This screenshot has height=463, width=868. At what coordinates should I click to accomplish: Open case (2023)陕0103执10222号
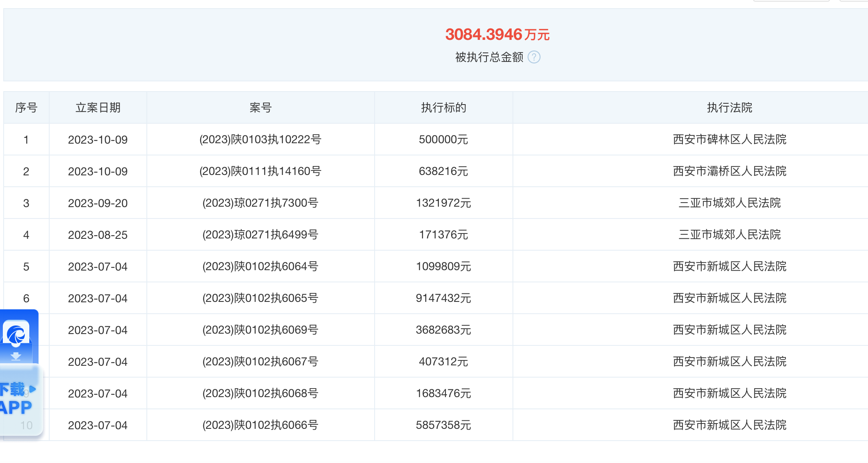click(260, 140)
